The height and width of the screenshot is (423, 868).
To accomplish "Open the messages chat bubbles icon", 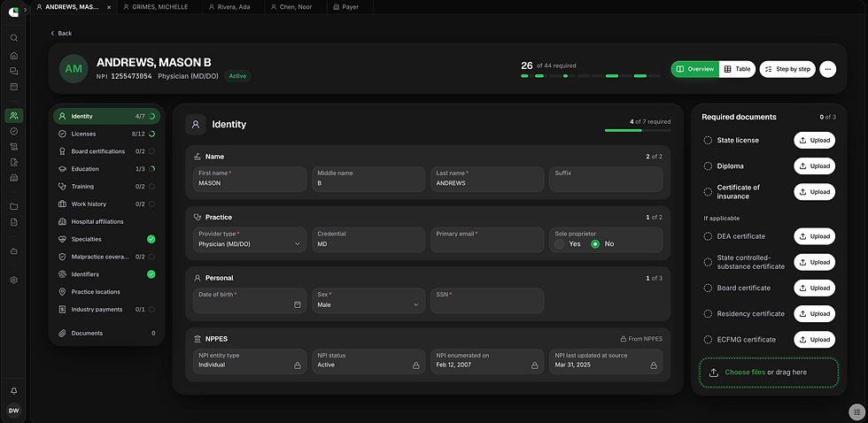I will [14, 72].
